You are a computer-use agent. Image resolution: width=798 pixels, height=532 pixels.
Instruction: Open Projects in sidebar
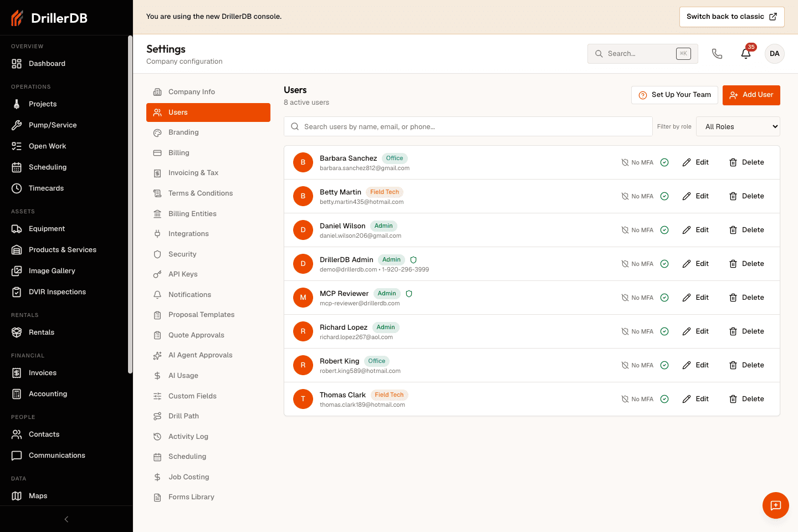pos(64,104)
